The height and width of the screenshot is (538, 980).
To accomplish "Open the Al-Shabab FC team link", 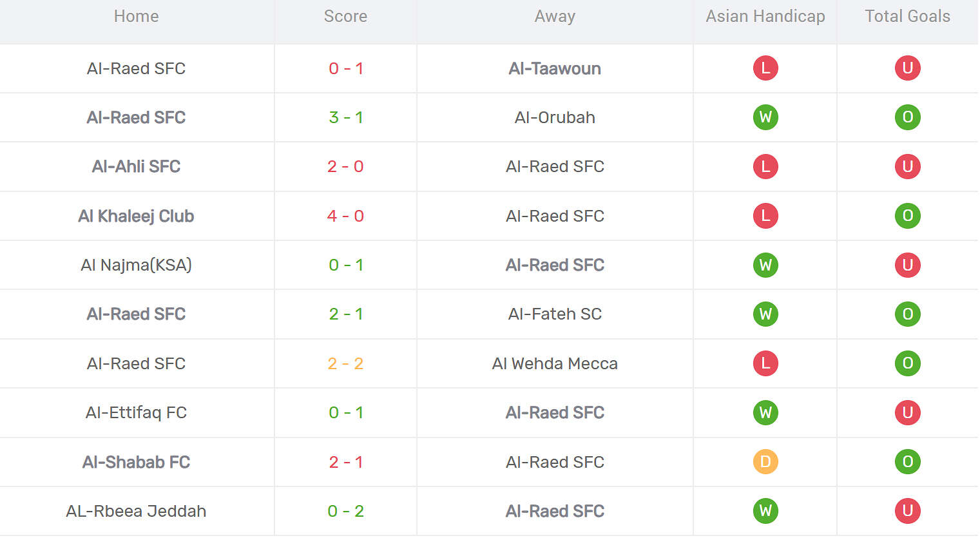I will click(136, 462).
